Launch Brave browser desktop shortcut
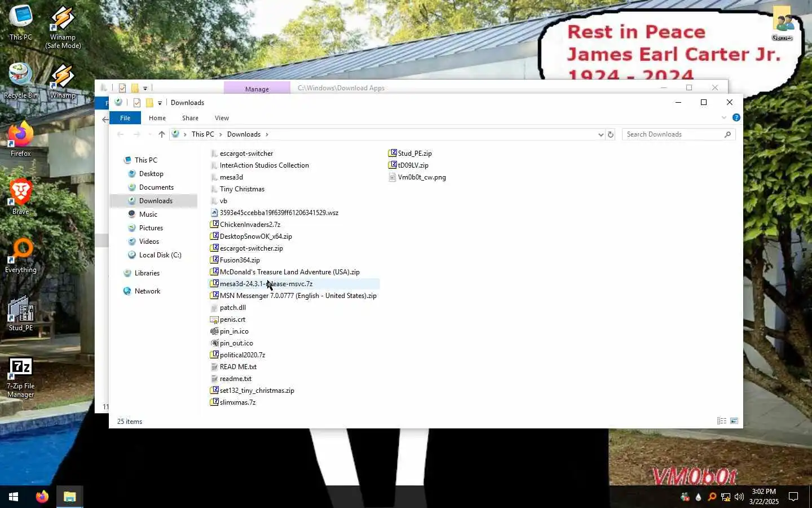812x508 pixels. 21,197
